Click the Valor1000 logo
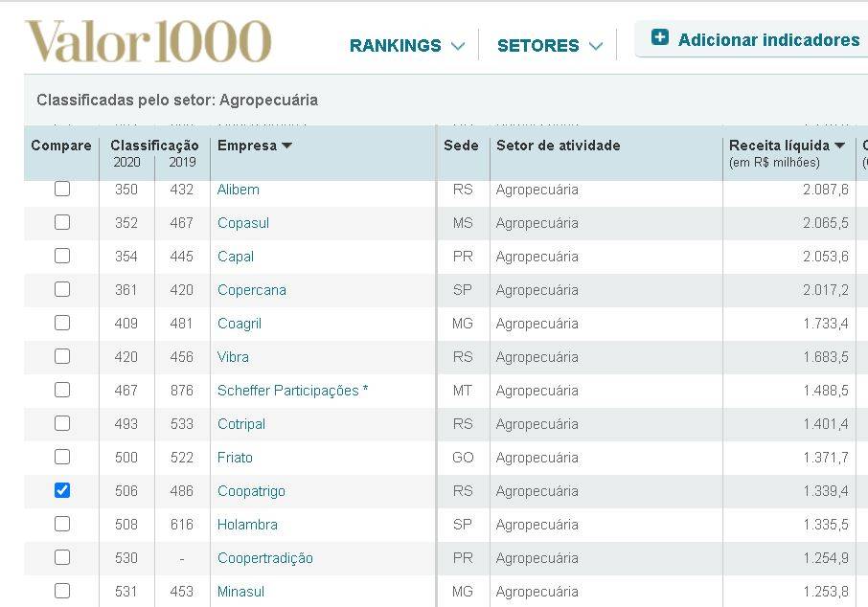The height and width of the screenshot is (607, 868). pyautogui.click(x=148, y=41)
